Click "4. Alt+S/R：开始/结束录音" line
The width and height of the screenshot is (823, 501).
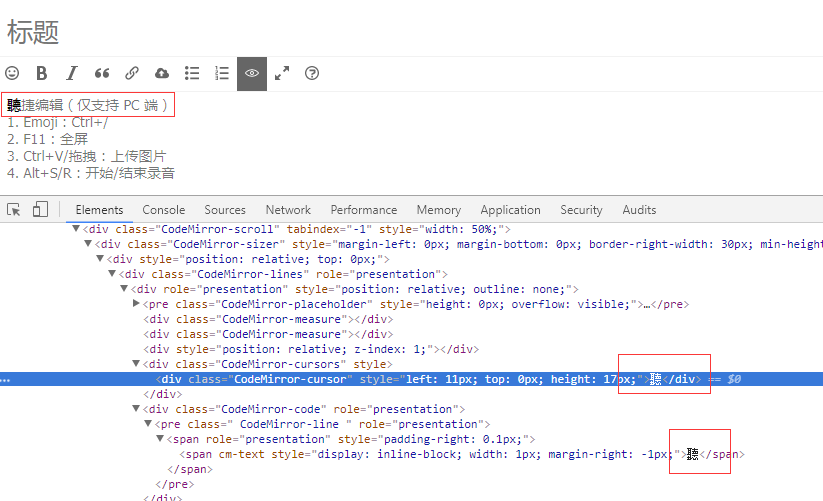[x=91, y=173]
